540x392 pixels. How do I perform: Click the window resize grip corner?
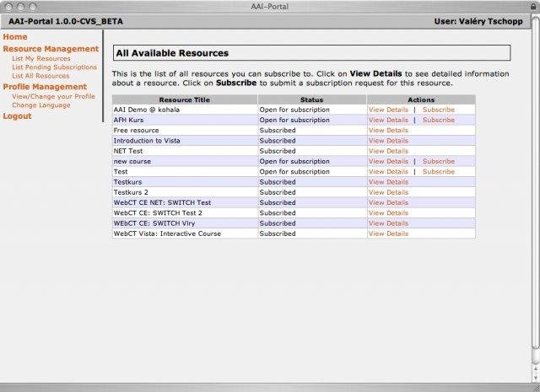click(x=536, y=388)
